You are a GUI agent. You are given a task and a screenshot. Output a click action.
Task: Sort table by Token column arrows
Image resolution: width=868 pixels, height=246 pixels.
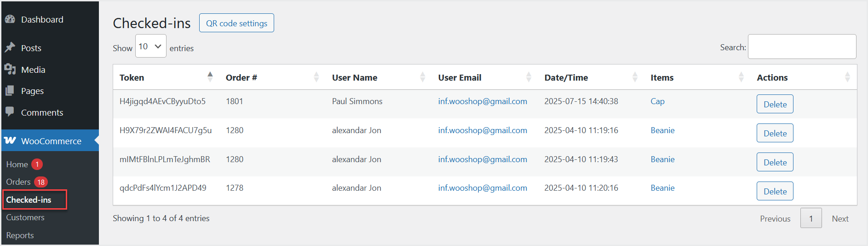pos(210,77)
